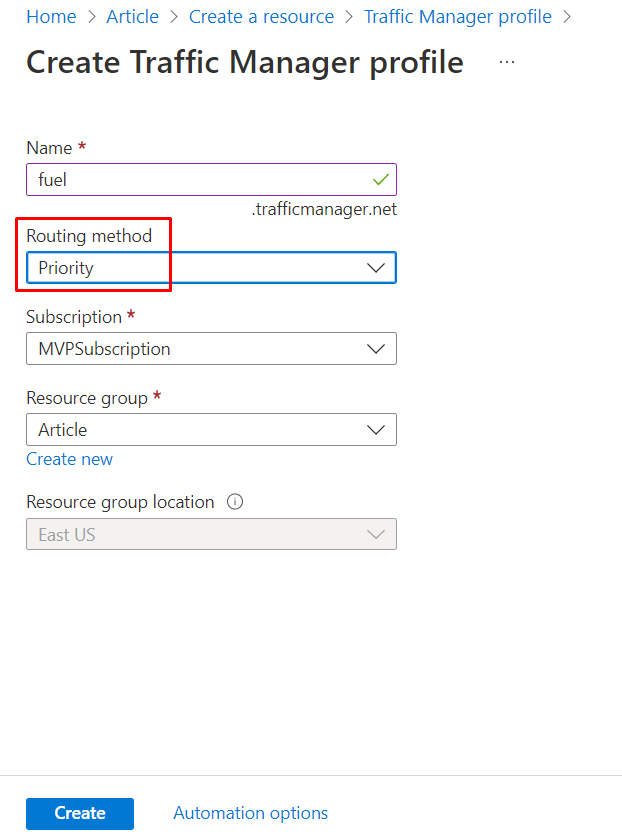Click the green checkmark in the Name field
The image size is (622, 839).
click(380, 180)
